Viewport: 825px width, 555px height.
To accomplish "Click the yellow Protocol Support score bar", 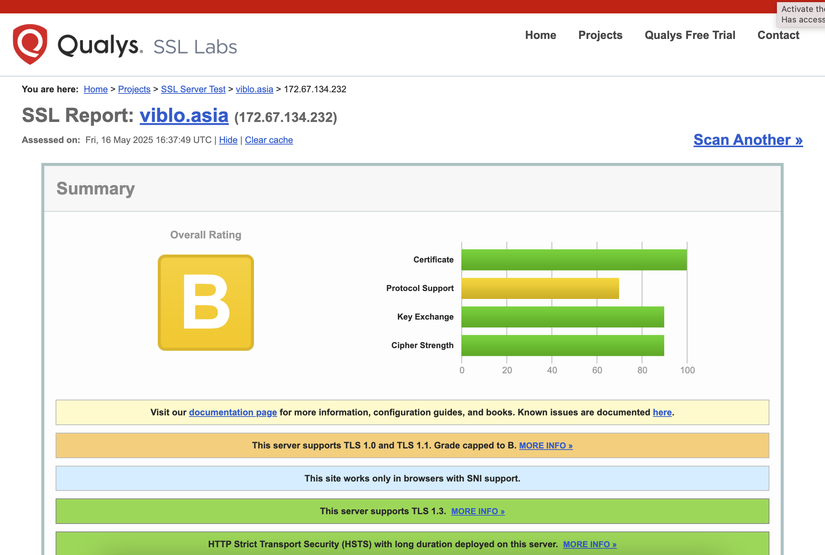I will tap(540, 288).
